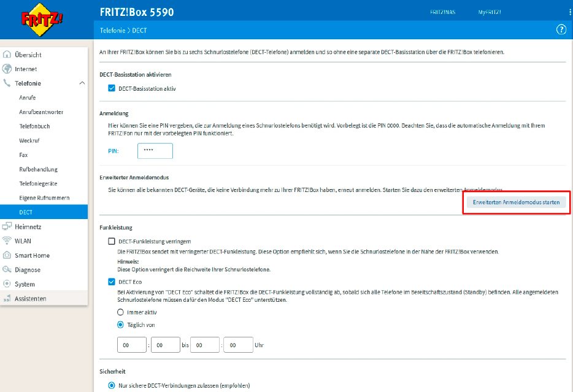
Task: Toggle the DECT Eco checkbox
Action: pyautogui.click(x=112, y=282)
